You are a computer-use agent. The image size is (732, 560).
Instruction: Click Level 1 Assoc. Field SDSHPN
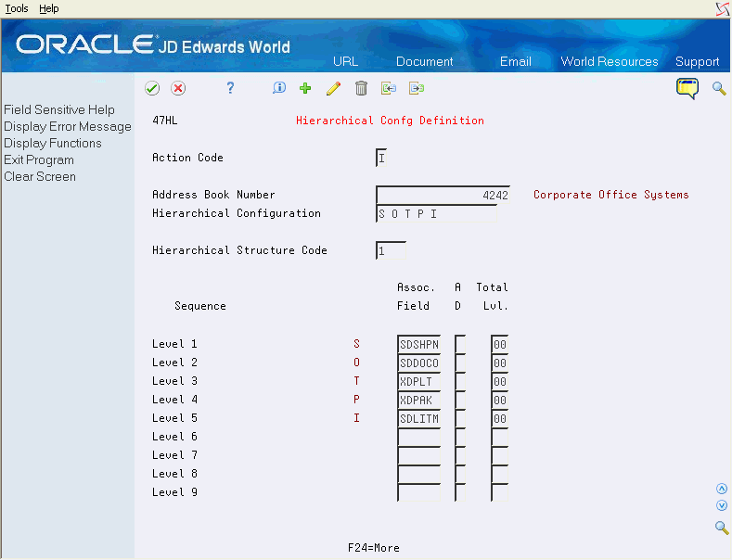418,344
